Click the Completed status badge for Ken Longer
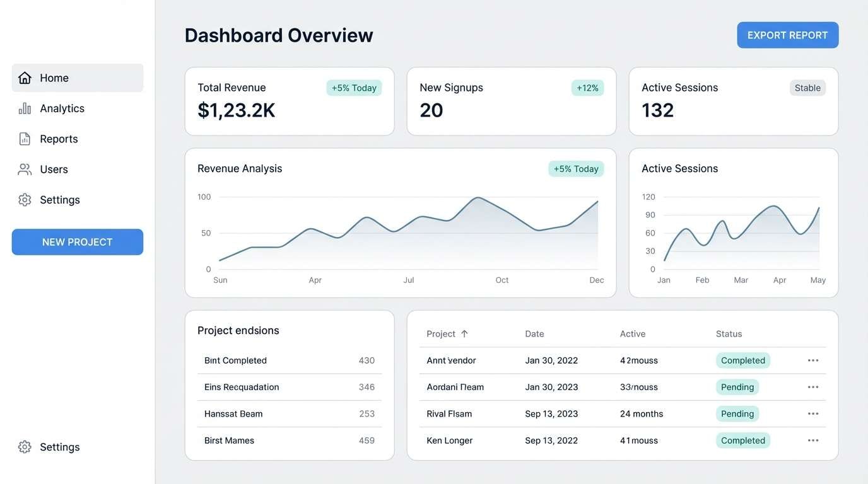 pyautogui.click(x=742, y=440)
